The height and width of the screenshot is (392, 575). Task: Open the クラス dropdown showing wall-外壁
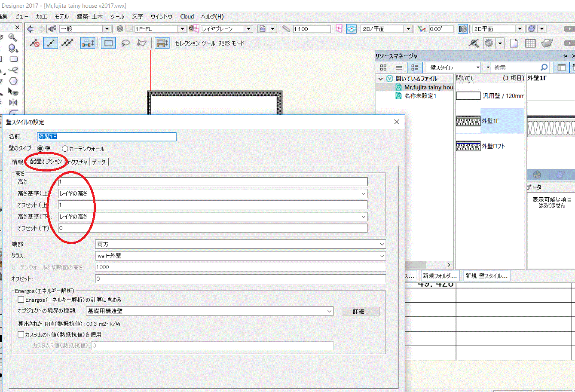241,256
